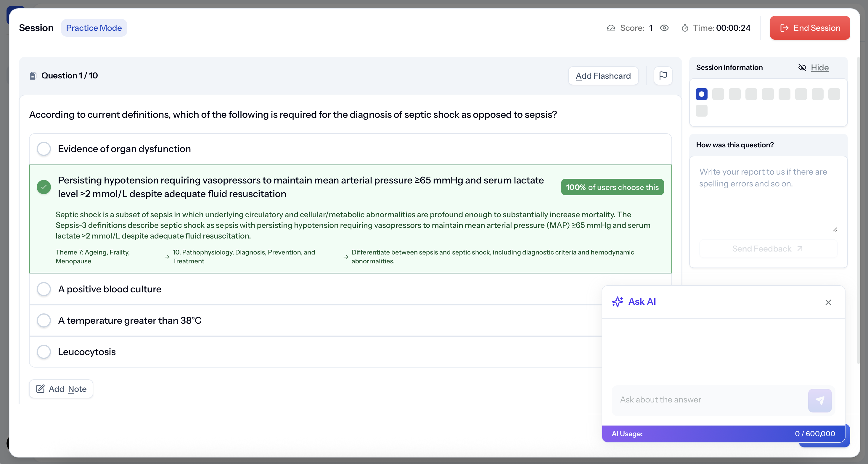Viewport: 868px width, 464px height.
Task: Choose the 'Leucocytosis' answer
Action: click(x=44, y=352)
